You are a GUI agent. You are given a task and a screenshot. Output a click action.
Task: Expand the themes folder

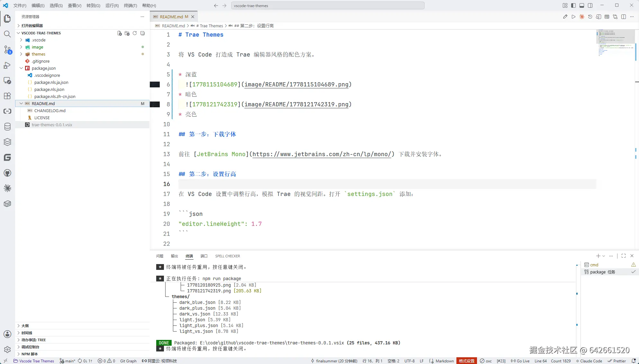21,54
